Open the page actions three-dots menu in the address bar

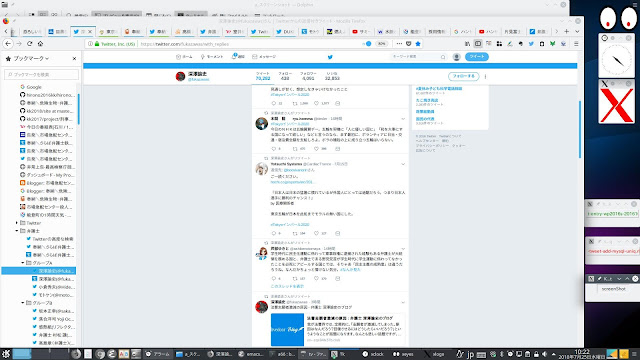(399, 44)
